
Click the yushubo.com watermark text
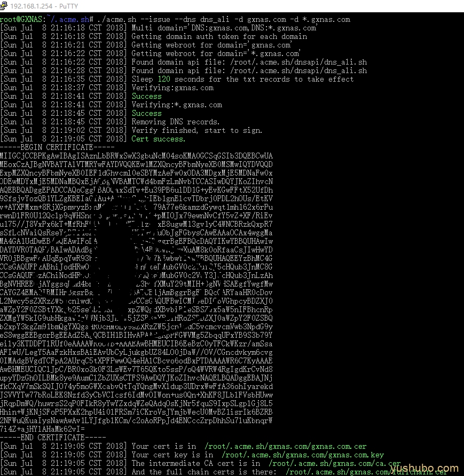click(x=425, y=469)
